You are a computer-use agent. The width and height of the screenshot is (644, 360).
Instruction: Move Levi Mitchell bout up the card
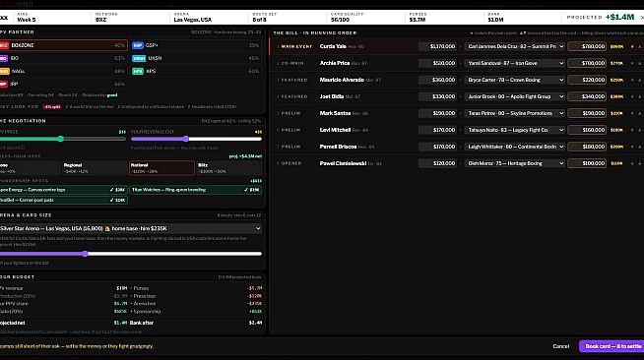pos(639,130)
